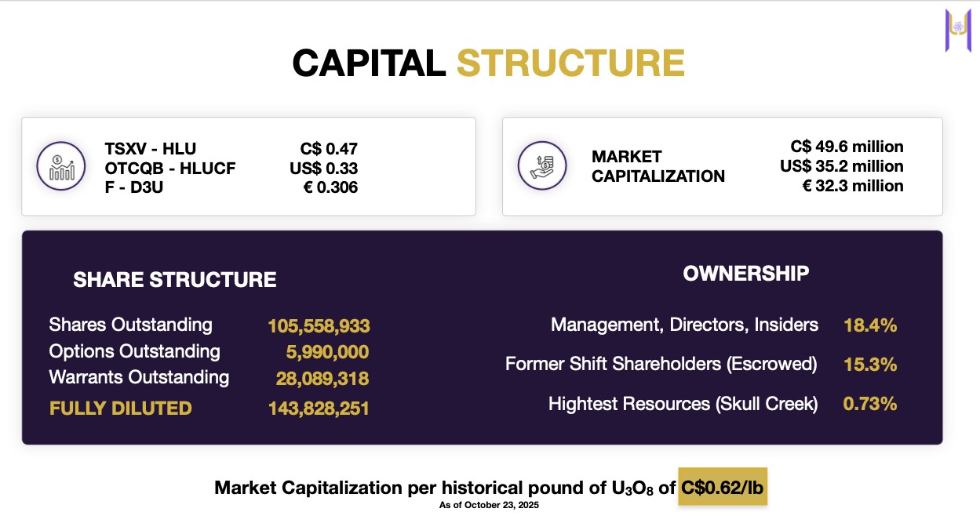Click the MARKET CAPITALIZATION label
The image size is (980, 523).
[658, 166]
